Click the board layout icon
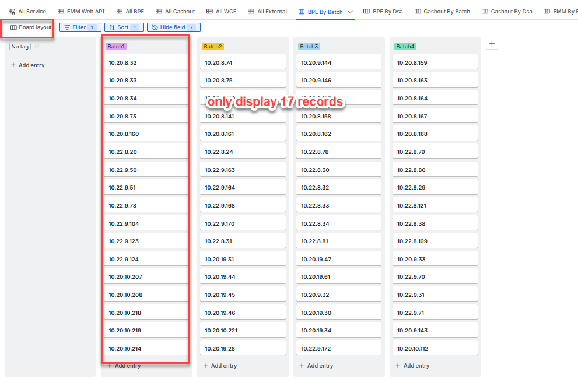 point(13,27)
